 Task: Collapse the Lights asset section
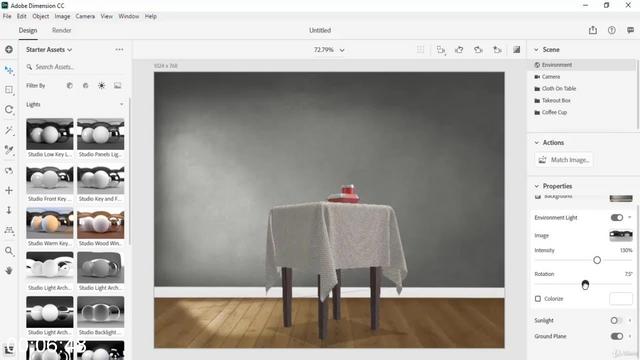pyautogui.click(x=121, y=104)
